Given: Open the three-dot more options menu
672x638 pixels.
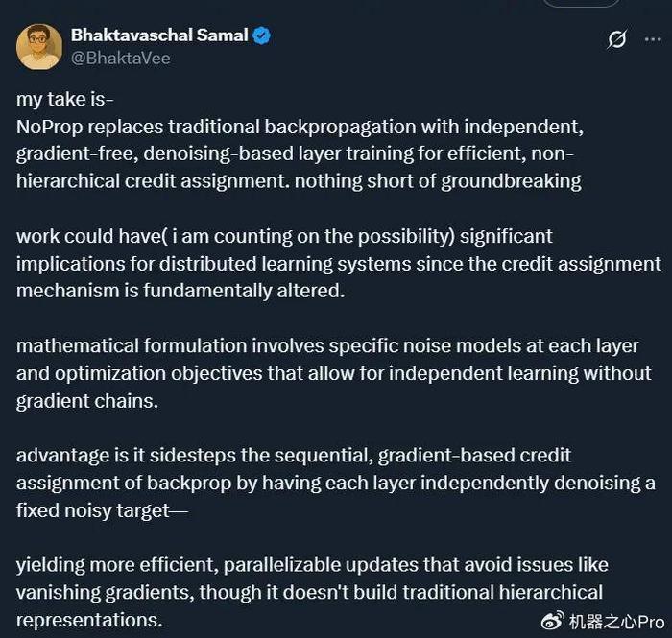Looking at the screenshot, I should click(x=653, y=39).
